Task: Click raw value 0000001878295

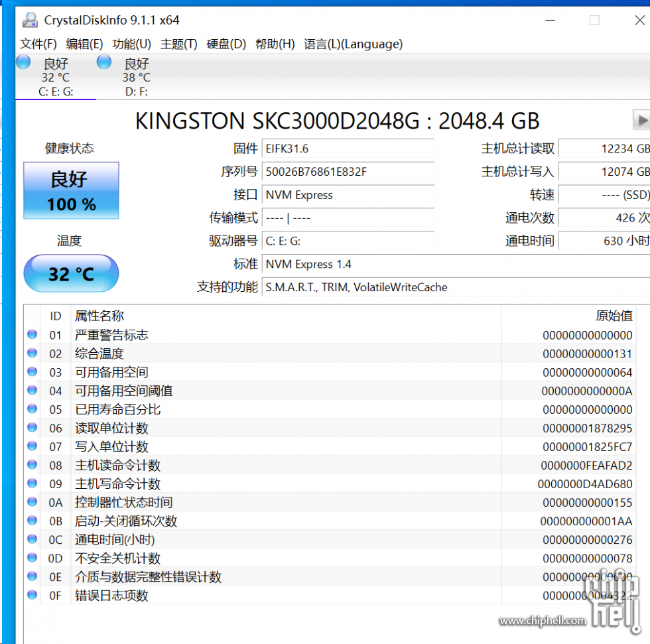Action: (588, 428)
